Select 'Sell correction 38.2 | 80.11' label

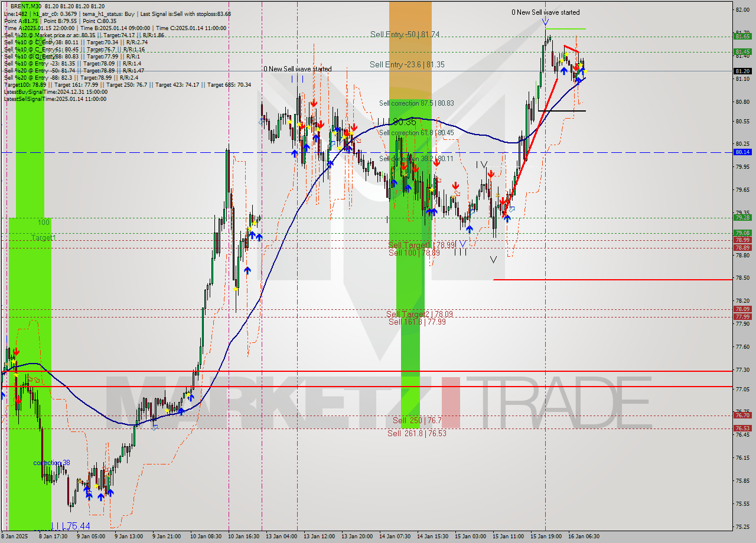pos(416,159)
